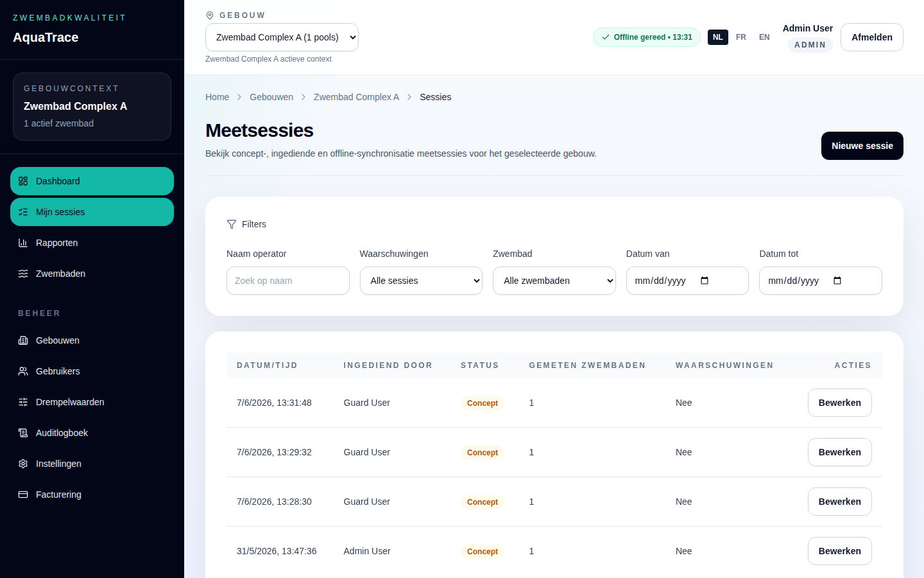The image size is (924, 578).
Task: Click the Auditlogboek scroll icon
Action: [x=23, y=433]
